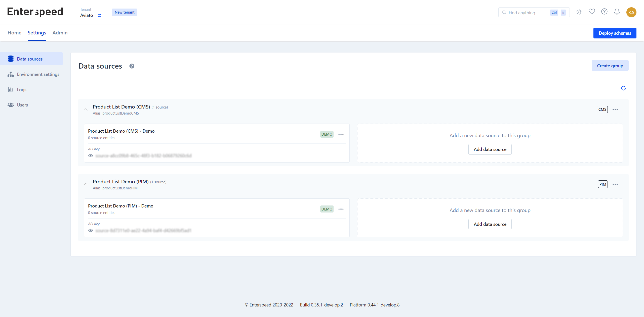Image resolution: width=644 pixels, height=317 pixels.
Task: Collapse the Product List Demo (PIM) group
Action: click(86, 184)
